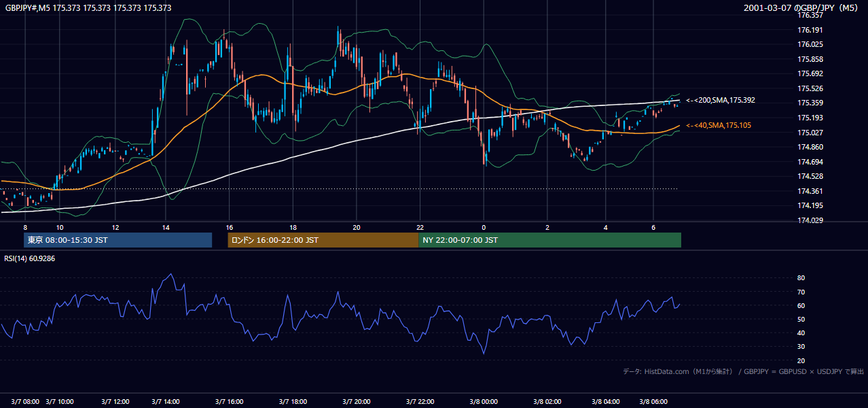Click the hour label 6 under price chart
868x408 pixels.
[x=653, y=227]
